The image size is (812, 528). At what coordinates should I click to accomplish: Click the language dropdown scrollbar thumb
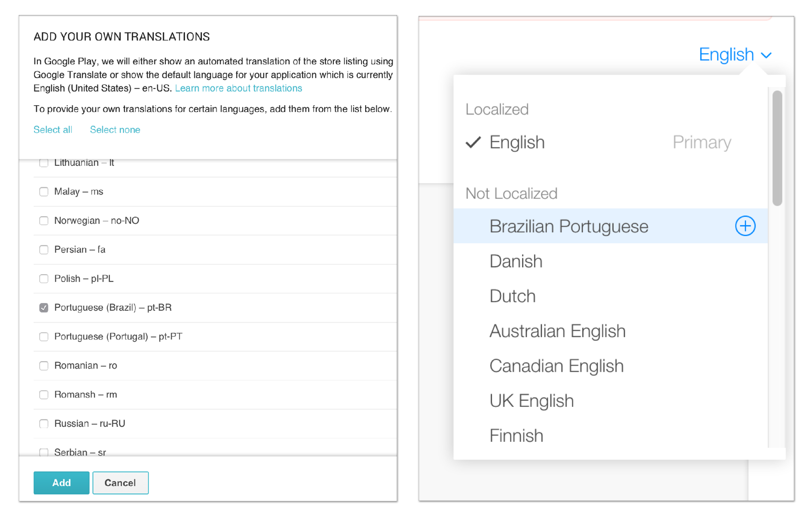(x=777, y=148)
